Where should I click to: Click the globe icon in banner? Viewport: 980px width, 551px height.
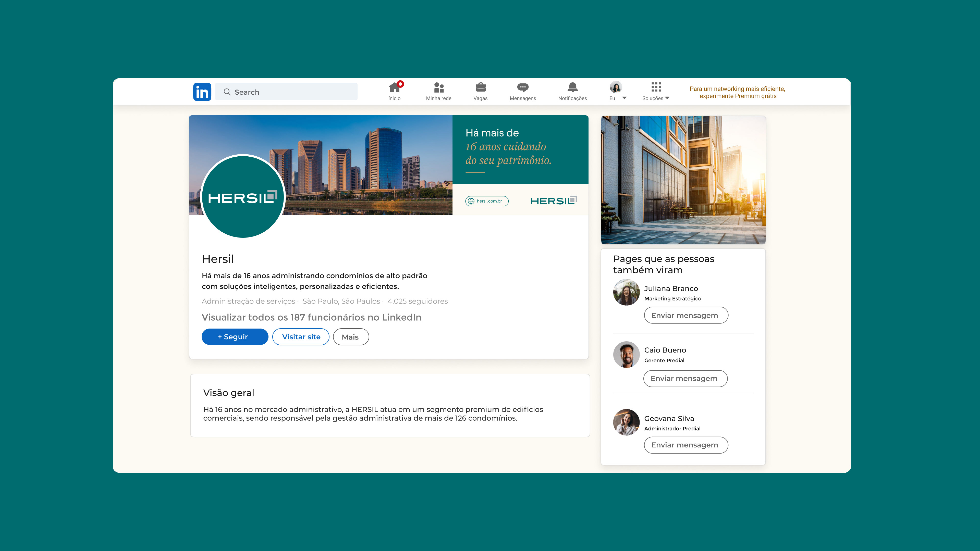pyautogui.click(x=471, y=201)
